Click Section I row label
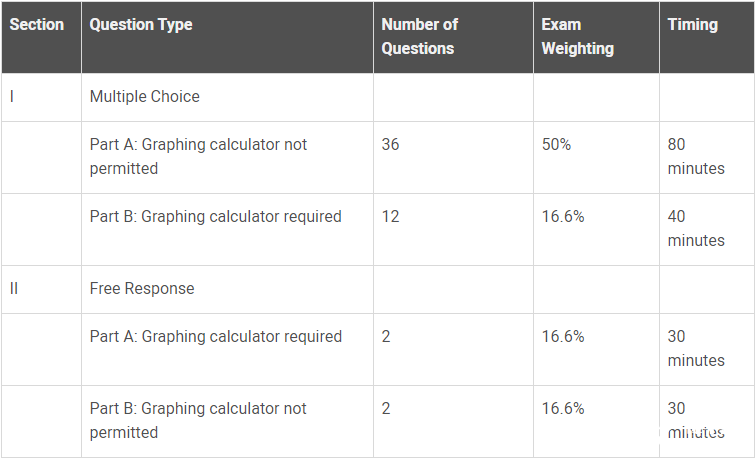The height and width of the screenshot is (459, 756). click(x=12, y=97)
